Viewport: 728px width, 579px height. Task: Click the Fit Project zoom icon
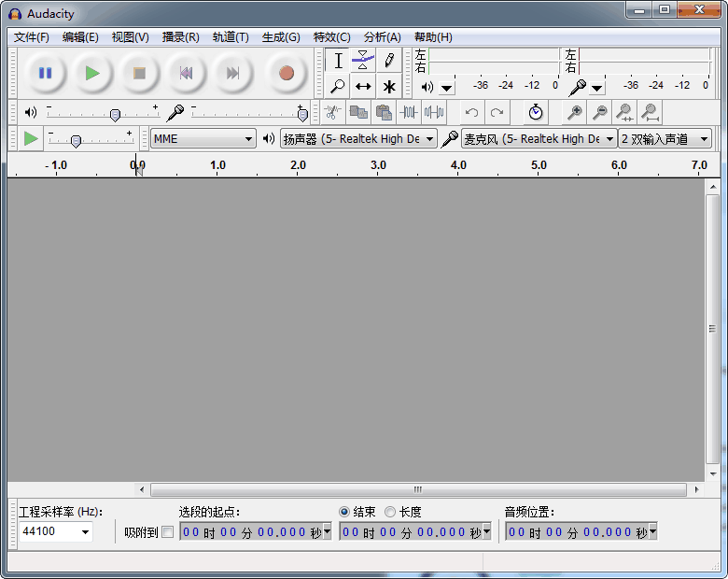(650, 112)
